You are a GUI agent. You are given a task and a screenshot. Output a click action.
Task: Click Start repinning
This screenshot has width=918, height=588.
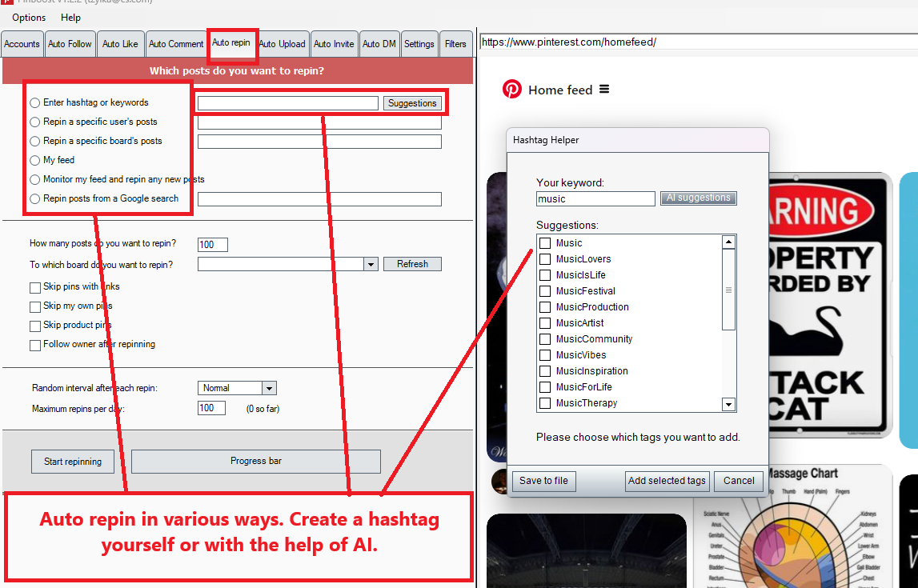[x=73, y=461]
